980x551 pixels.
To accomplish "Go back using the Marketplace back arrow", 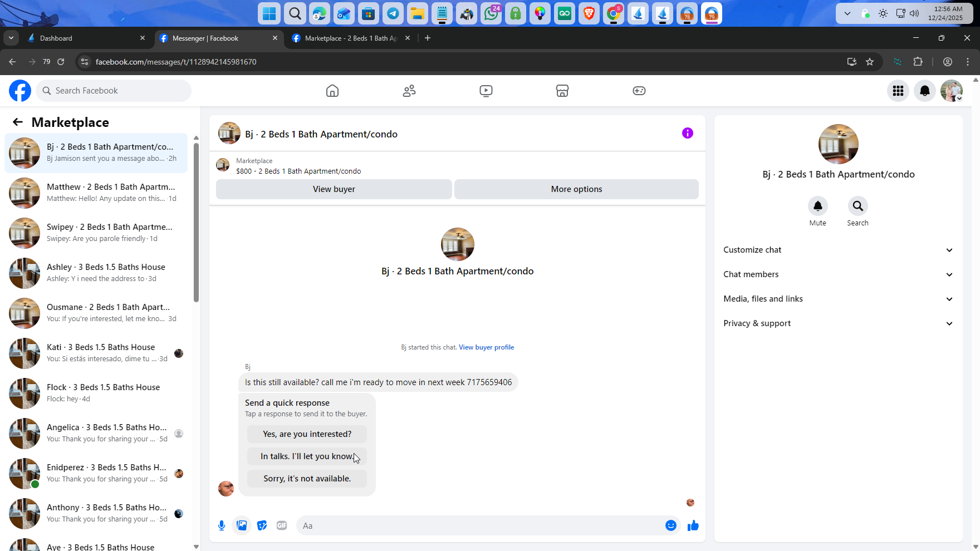I will [18, 122].
